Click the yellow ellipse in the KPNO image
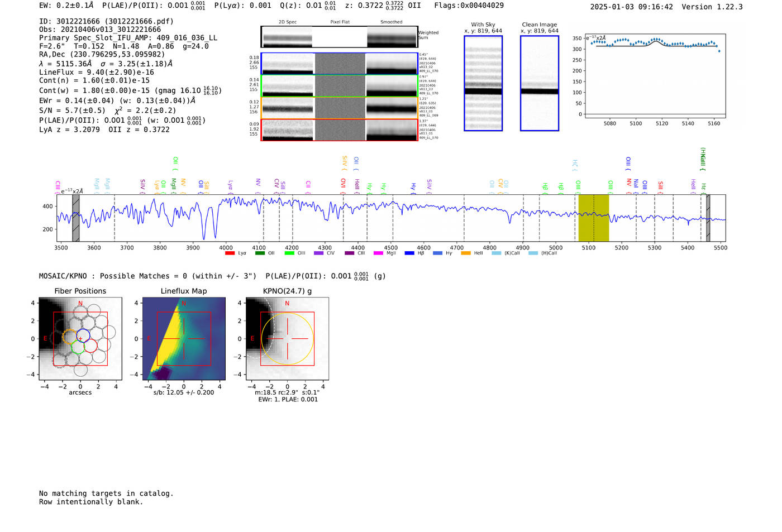The height and width of the screenshot is (532, 782). coord(287,339)
